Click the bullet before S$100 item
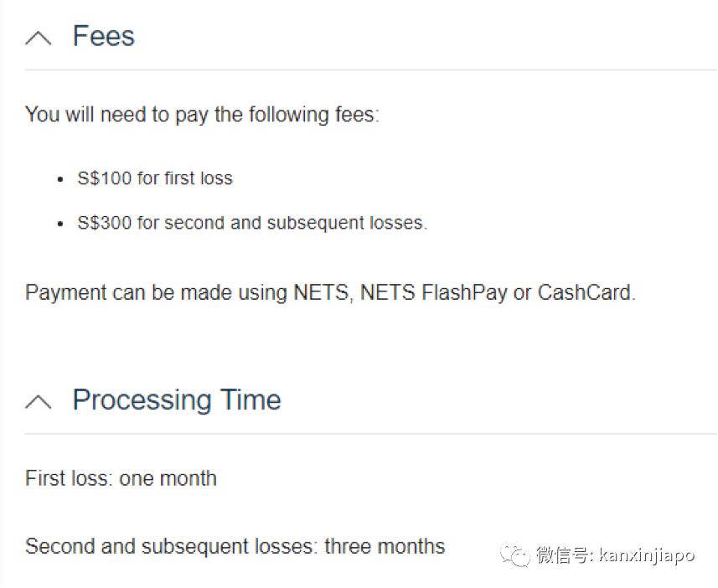The image size is (718, 588). 59,179
